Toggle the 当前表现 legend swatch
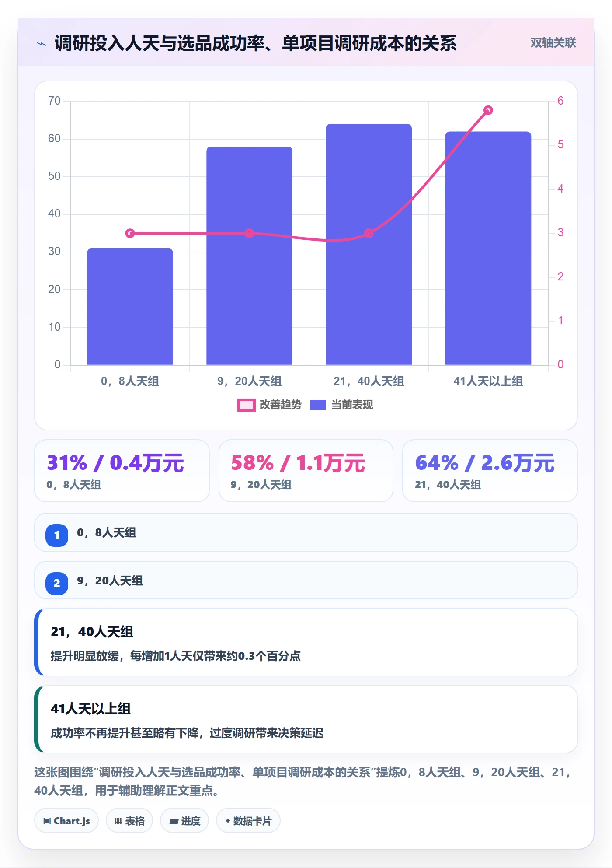This screenshot has width=612, height=868. click(318, 405)
